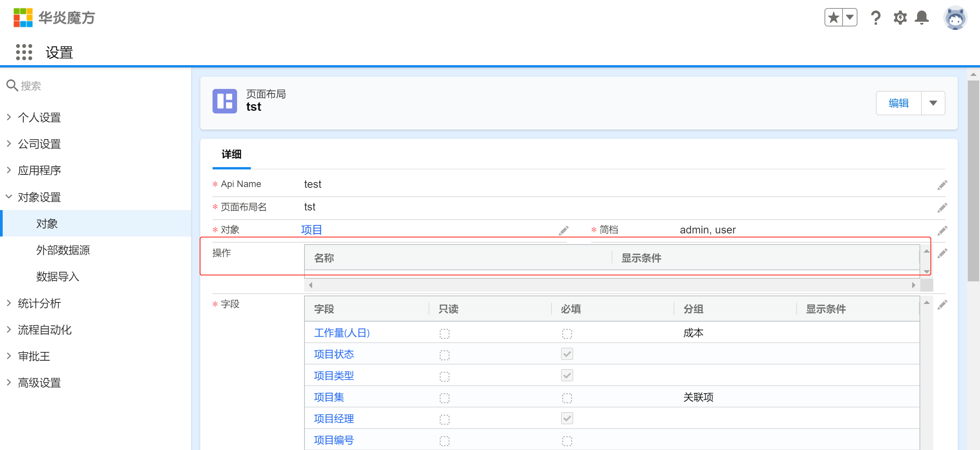
Task: Open user avatar profile menu
Action: pyautogui.click(x=955, y=18)
